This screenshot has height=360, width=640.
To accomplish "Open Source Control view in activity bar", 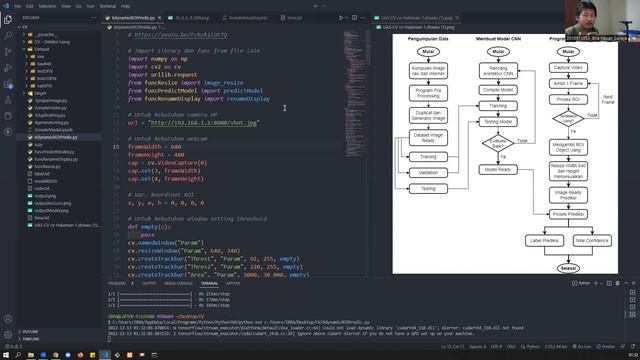I will pyautogui.click(x=8, y=51).
